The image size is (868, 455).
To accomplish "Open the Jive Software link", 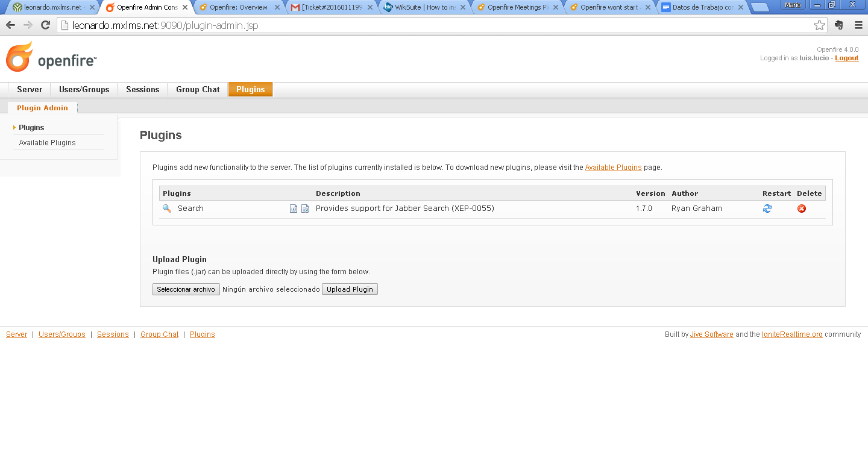I will coord(712,334).
